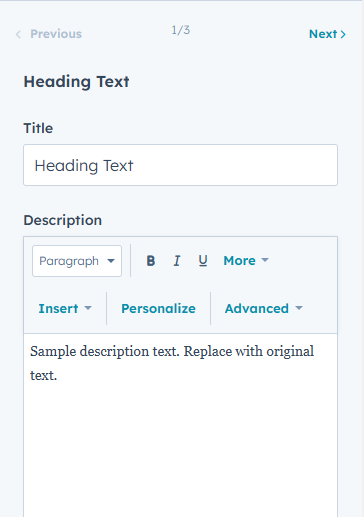Open the Paragraph style dropdown
Image resolution: width=364 pixels, height=517 pixels.
[x=77, y=261]
